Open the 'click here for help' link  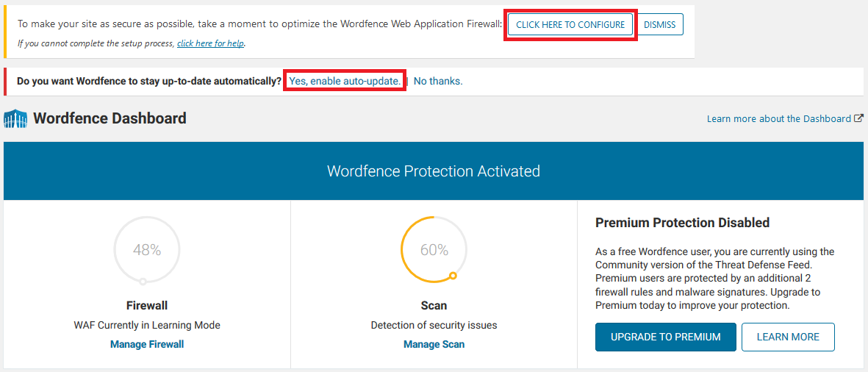(210, 43)
